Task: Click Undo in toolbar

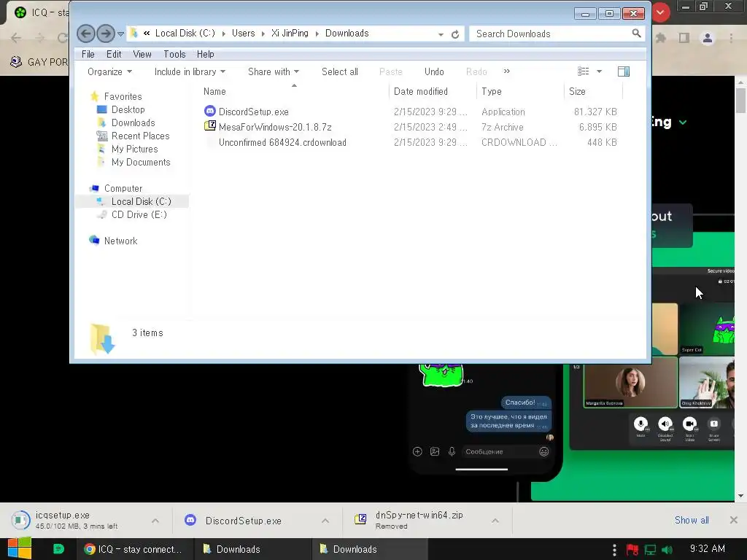Action: 434,72
